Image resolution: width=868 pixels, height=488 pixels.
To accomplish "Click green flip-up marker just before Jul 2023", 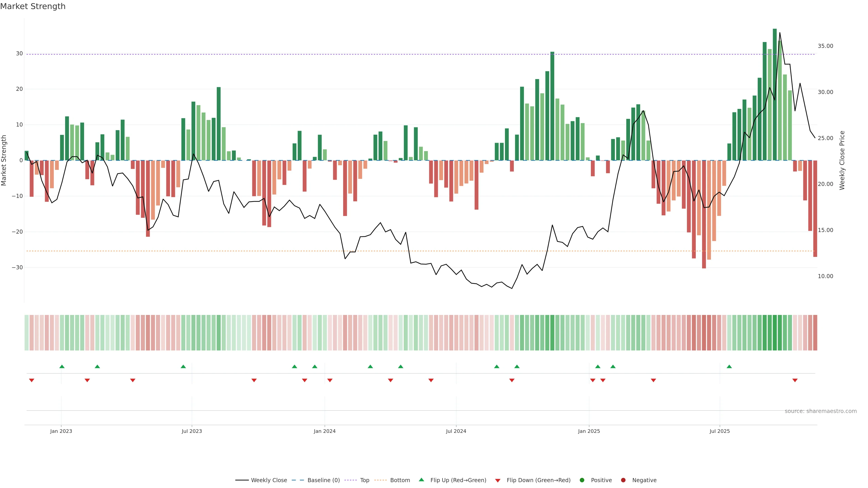I will (183, 366).
